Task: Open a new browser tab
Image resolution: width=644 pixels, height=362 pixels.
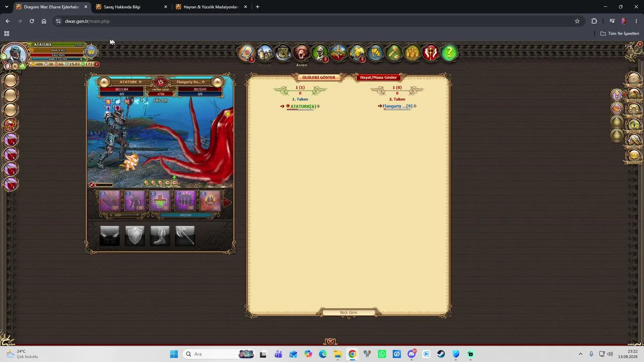Action: point(258,7)
